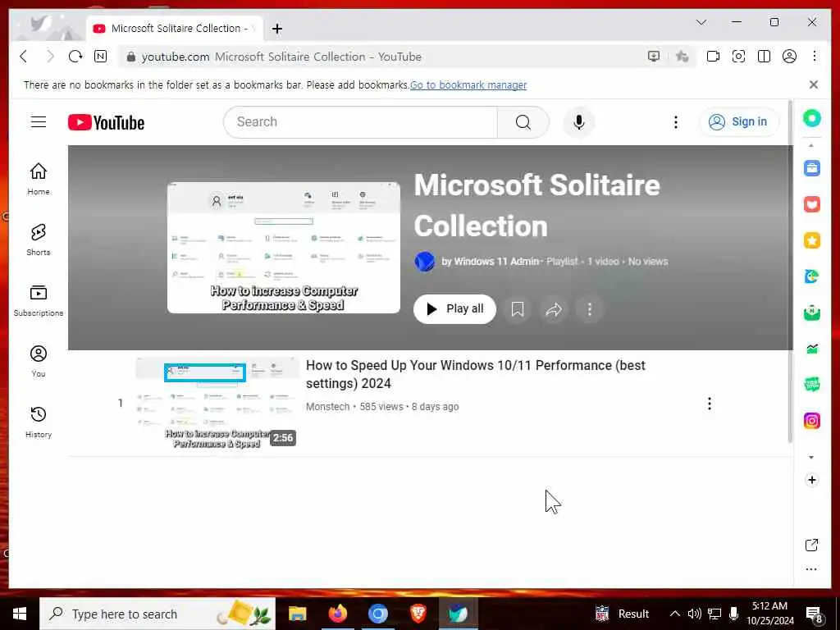Screen dimensions: 840x630
Task: Open the You section in sidebar
Action: [38, 361]
